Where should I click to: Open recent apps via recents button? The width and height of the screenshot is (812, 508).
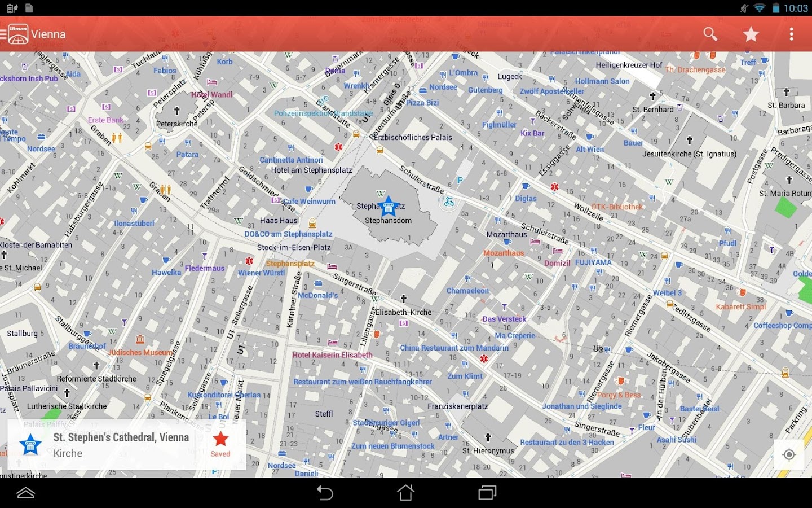486,492
